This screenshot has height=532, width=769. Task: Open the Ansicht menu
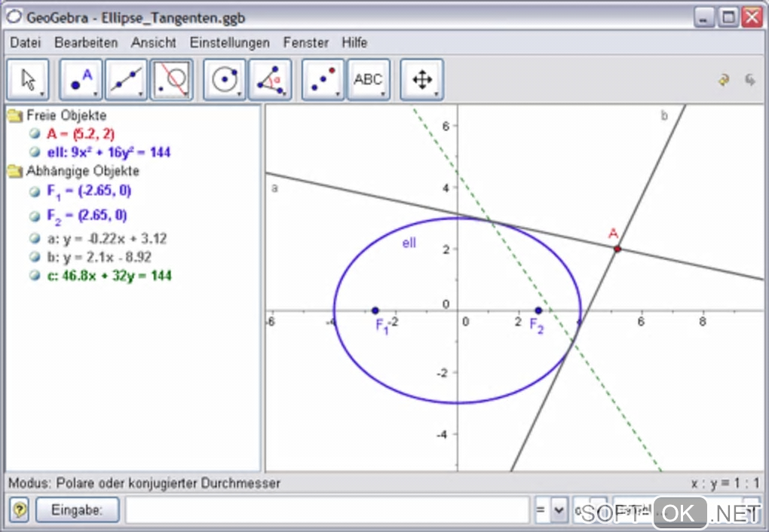coord(154,43)
